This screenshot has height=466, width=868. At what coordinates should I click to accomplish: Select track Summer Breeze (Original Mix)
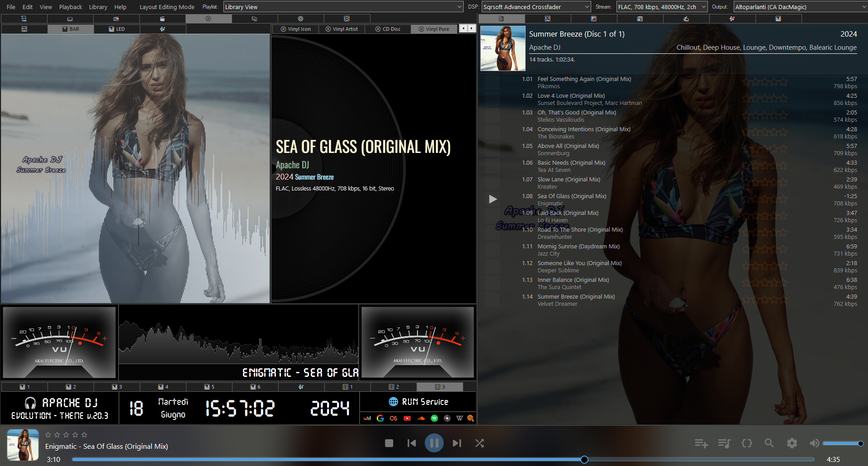(x=576, y=296)
